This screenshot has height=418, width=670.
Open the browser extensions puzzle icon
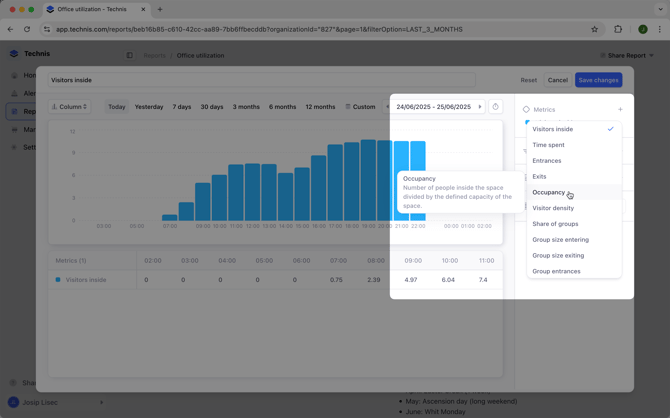618,29
